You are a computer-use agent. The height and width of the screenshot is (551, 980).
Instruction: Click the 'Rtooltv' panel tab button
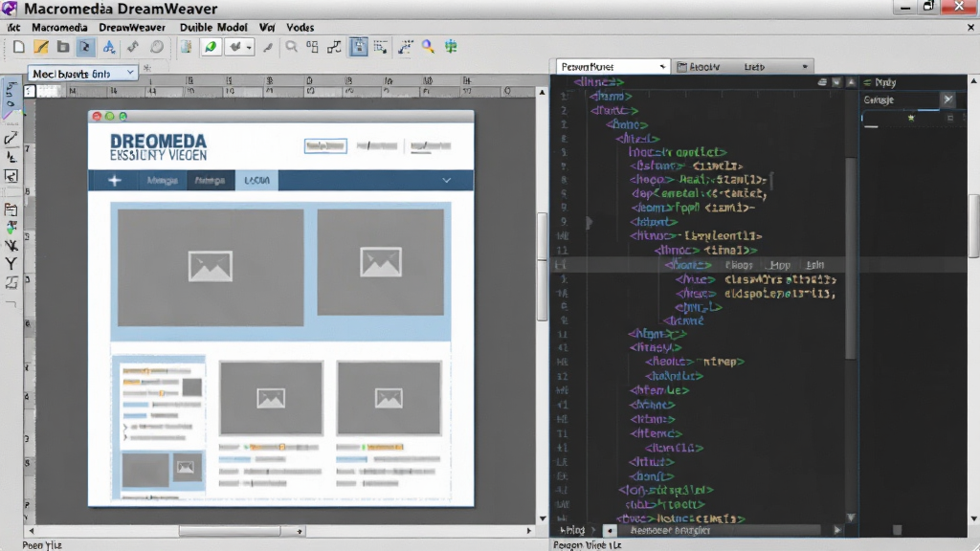click(x=699, y=67)
